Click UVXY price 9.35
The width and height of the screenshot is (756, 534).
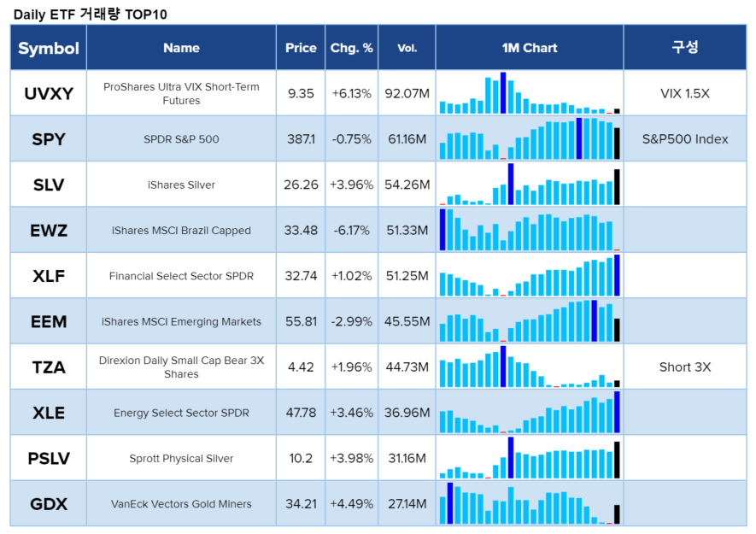click(x=301, y=94)
